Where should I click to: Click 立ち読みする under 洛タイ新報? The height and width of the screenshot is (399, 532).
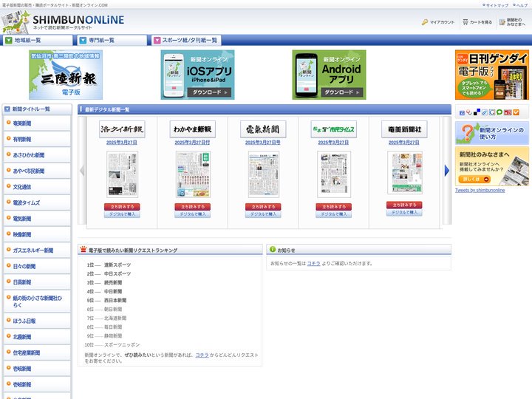tap(122, 207)
